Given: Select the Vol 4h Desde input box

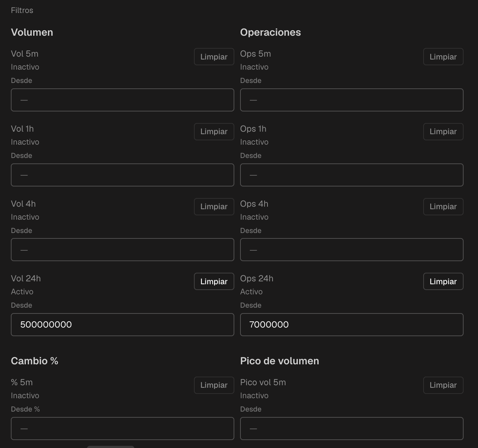Looking at the screenshot, I should tap(123, 250).
